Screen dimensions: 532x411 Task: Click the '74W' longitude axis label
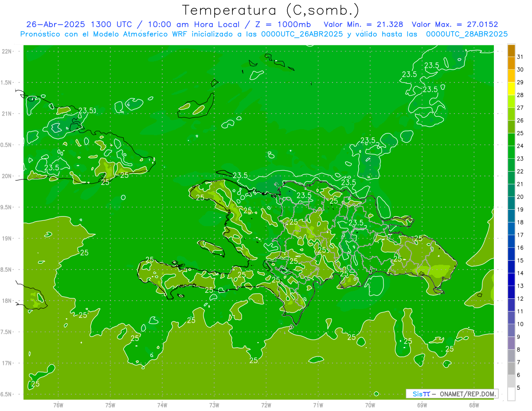162,405
